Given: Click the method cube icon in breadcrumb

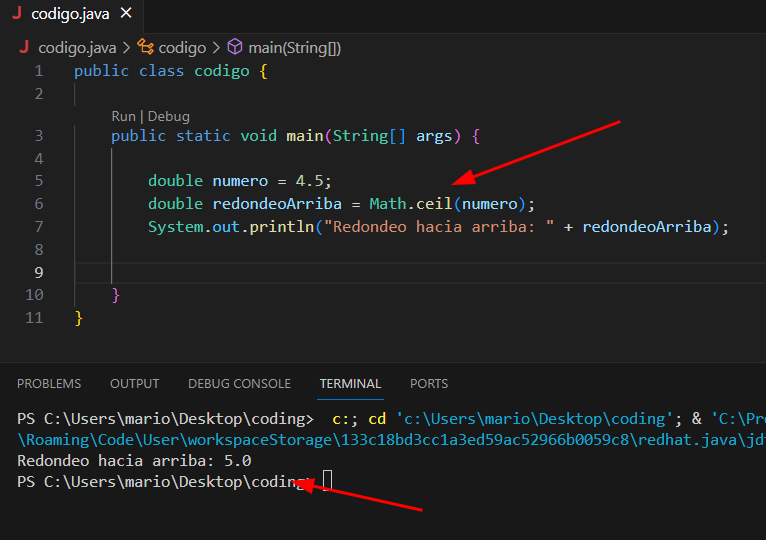Looking at the screenshot, I should tap(235, 47).
